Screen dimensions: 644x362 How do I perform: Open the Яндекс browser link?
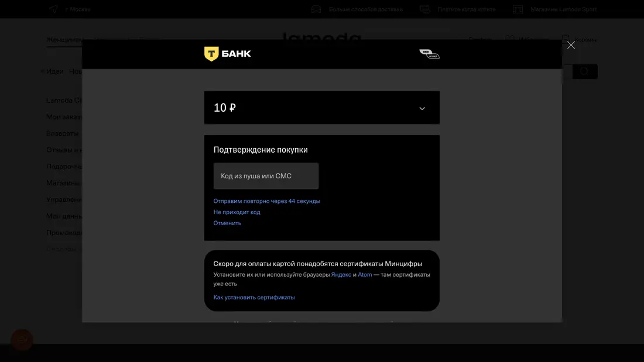341,275
